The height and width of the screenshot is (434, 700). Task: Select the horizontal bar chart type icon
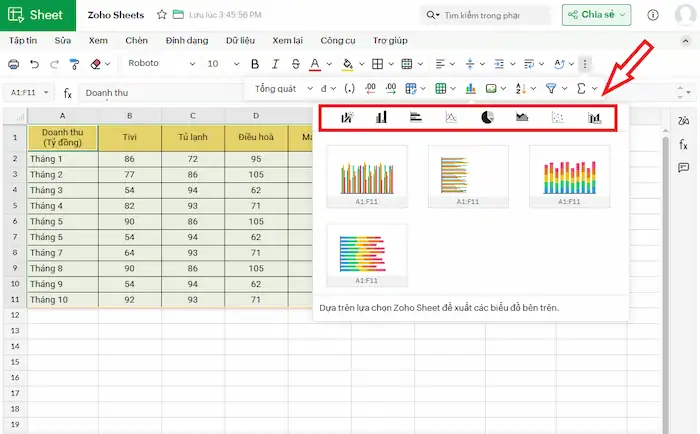click(416, 117)
